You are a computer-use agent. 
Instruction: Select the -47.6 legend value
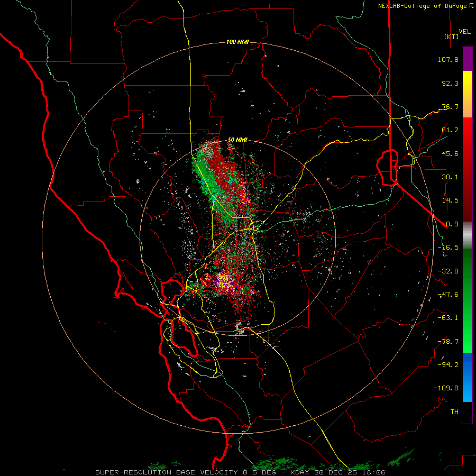[x=448, y=295]
